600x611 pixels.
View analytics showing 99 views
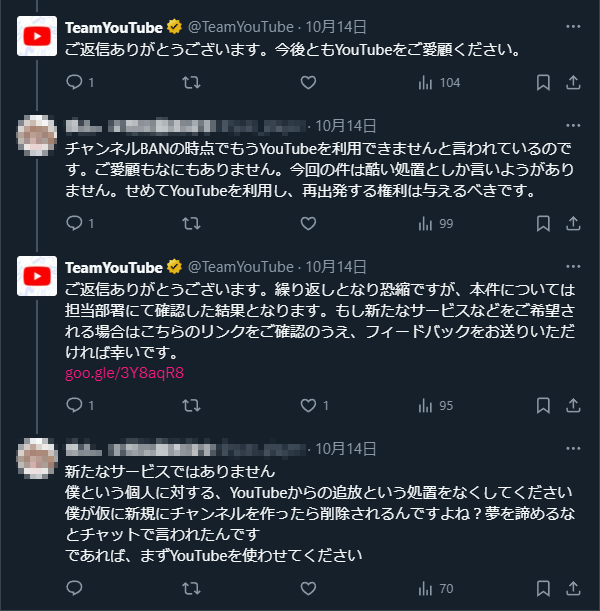click(438, 223)
